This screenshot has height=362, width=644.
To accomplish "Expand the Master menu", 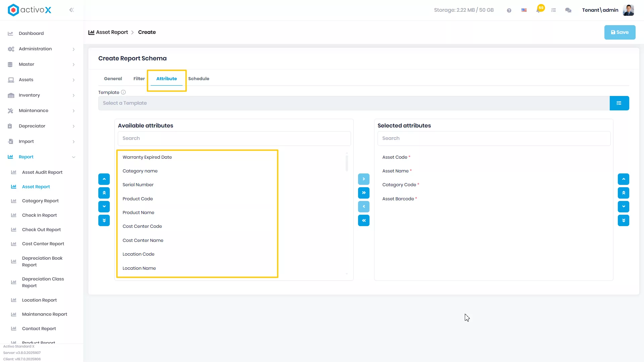I will pyautogui.click(x=42, y=64).
